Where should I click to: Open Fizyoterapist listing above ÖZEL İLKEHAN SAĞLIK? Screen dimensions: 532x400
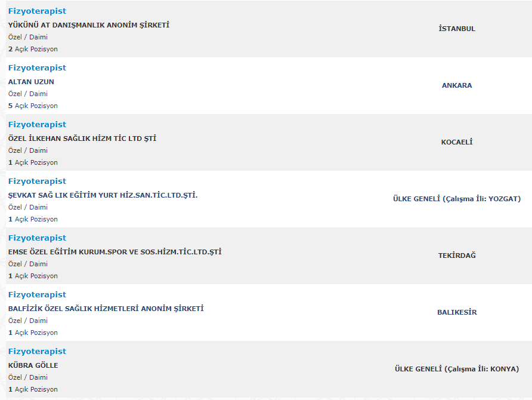point(37,125)
